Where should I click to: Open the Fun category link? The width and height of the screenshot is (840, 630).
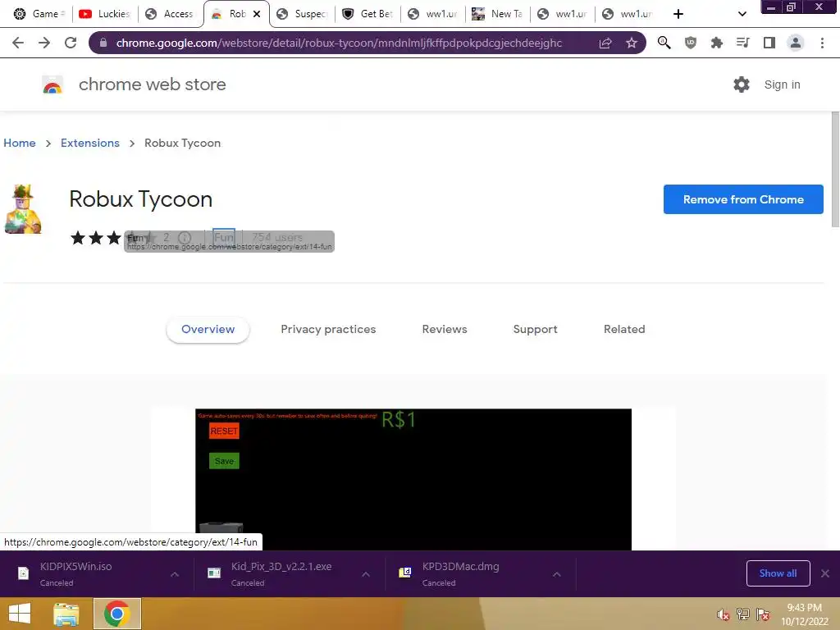coord(223,237)
